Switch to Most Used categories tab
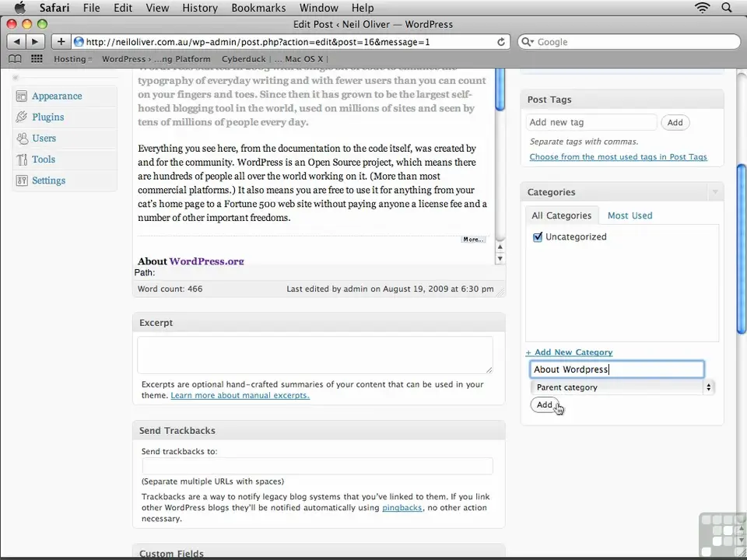This screenshot has height=560, width=747. [x=630, y=215]
